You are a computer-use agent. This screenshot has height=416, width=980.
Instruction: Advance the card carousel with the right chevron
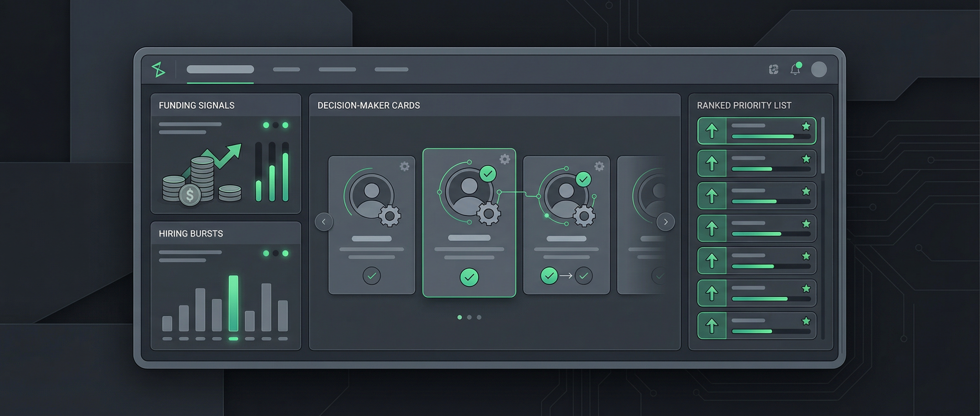pyautogui.click(x=665, y=222)
